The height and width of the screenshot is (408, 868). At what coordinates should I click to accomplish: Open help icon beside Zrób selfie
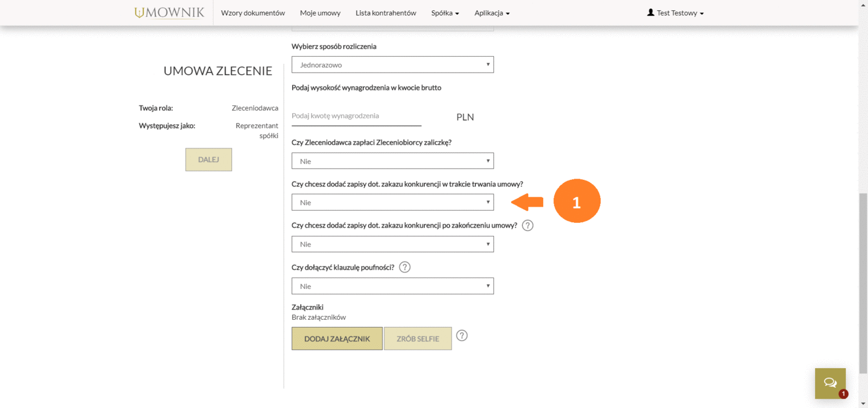click(462, 335)
